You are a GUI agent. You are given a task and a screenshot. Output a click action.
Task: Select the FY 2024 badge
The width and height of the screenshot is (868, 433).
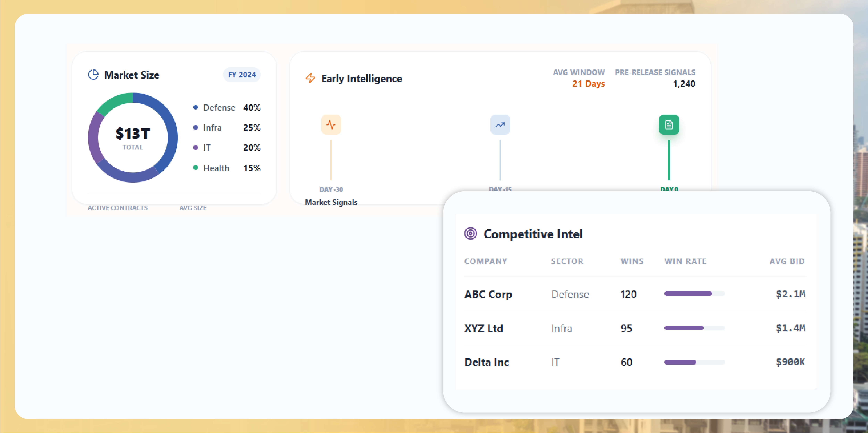point(242,74)
